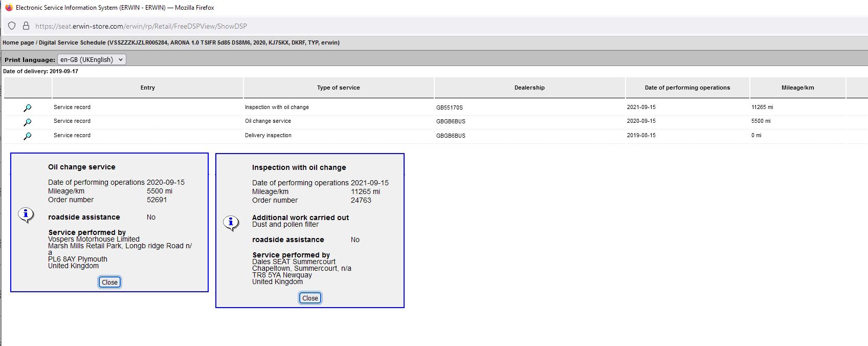The image size is (868, 346).
Task: Click magnifier icon for Oil change service row
Action: pyautogui.click(x=28, y=122)
